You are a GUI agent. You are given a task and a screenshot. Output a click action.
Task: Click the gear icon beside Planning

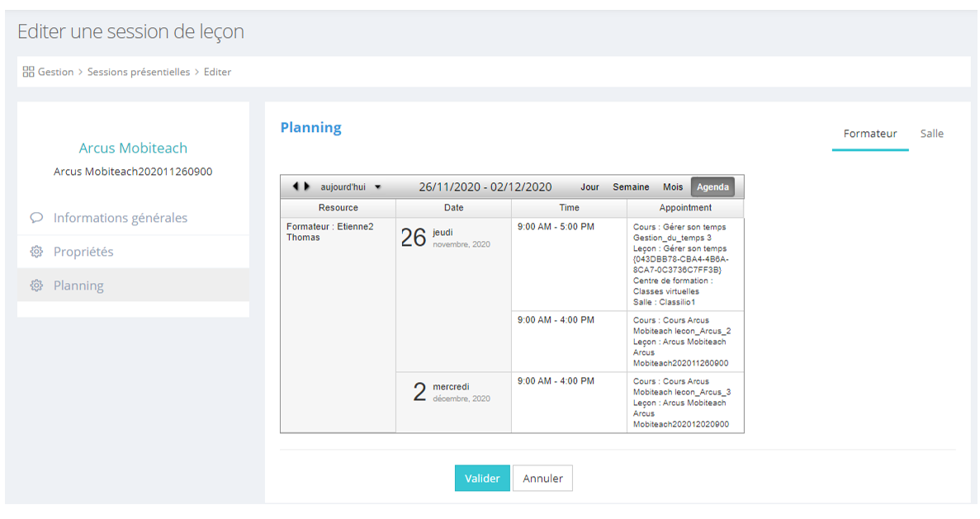tap(36, 285)
